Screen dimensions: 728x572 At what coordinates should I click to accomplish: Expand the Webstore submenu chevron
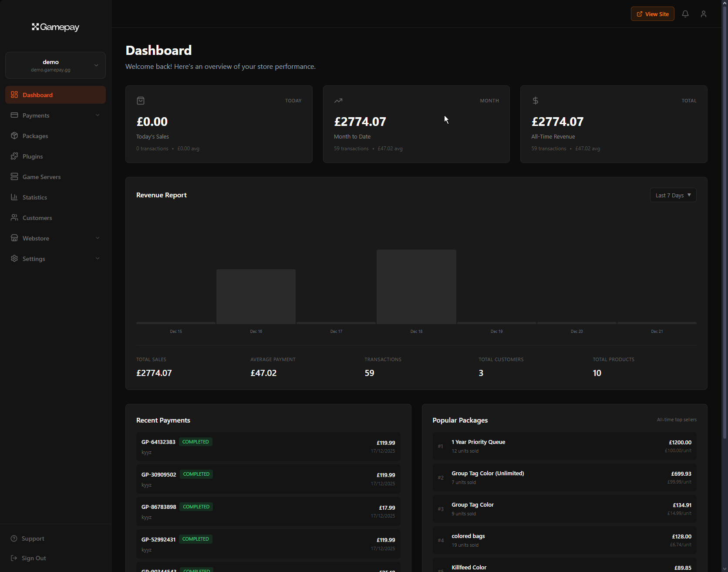(x=98, y=238)
